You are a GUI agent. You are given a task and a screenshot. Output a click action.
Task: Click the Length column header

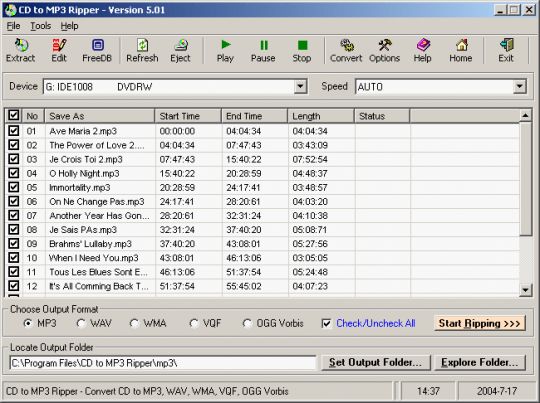[321, 116]
